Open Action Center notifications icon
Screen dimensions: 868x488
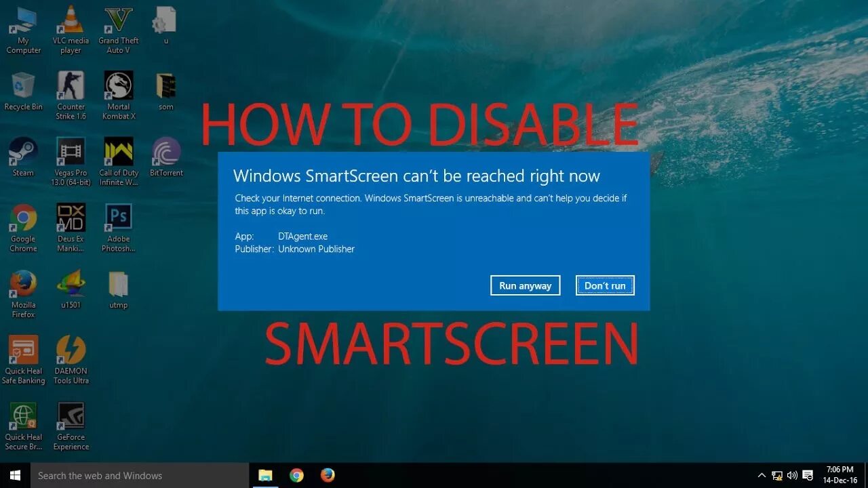click(808, 476)
